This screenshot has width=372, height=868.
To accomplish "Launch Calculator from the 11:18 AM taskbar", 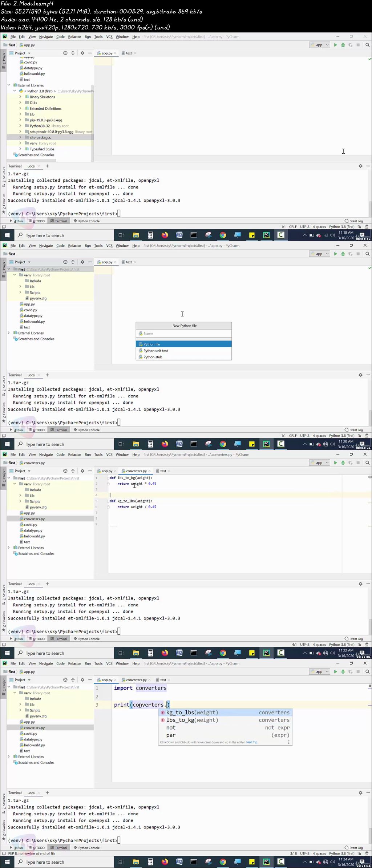I will pyautogui.click(x=150, y=235).
